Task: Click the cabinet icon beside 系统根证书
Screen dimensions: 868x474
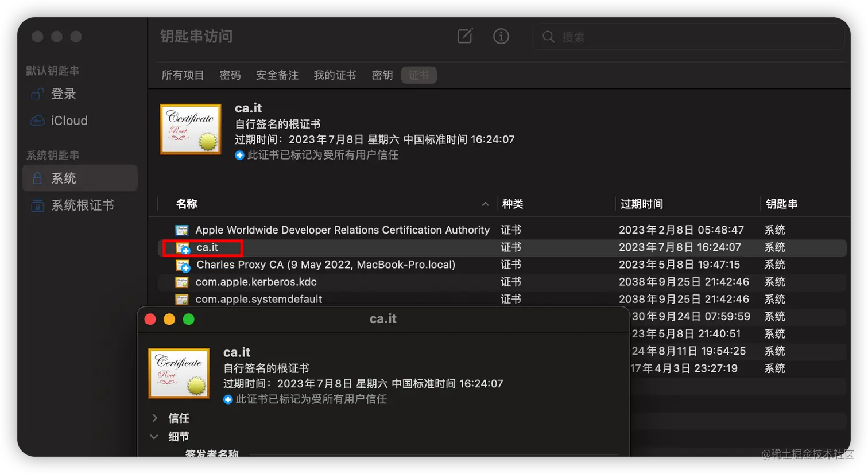Action: (37, 205)
